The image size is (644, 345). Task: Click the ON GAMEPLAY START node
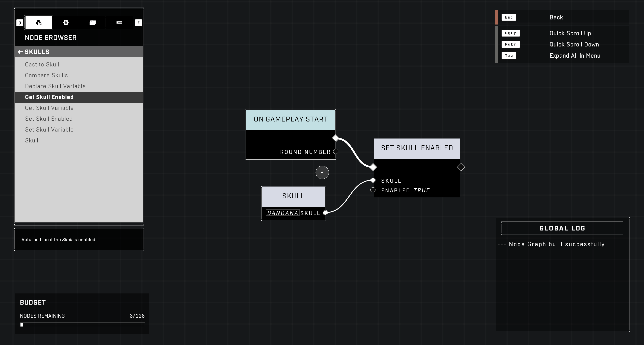click(x=291, y=119)
